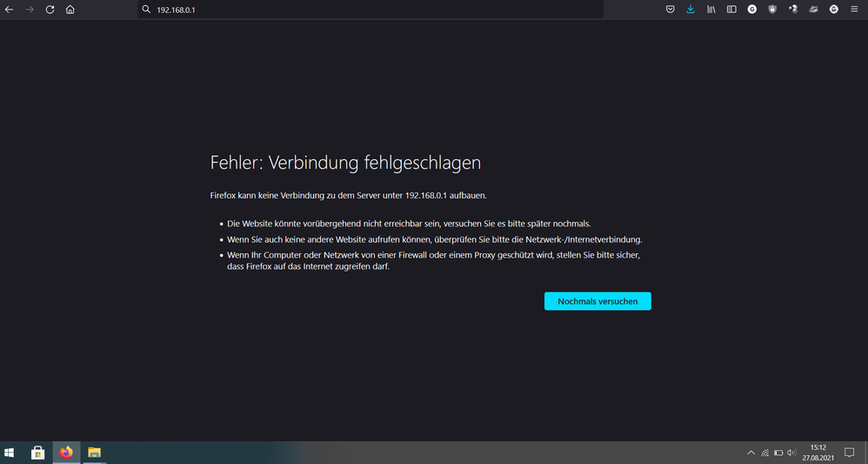The width and height of the screenshot is (868, 464).
Task: Click the bullet starting Die Website könnte
Action: click(409, 224)
